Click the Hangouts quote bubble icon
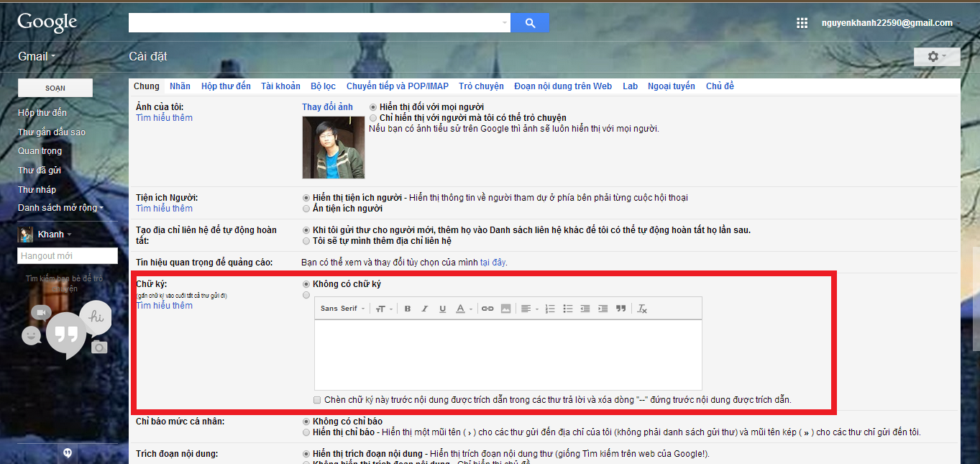This screenshot has width=980, height=464. [x=66, y=335]
